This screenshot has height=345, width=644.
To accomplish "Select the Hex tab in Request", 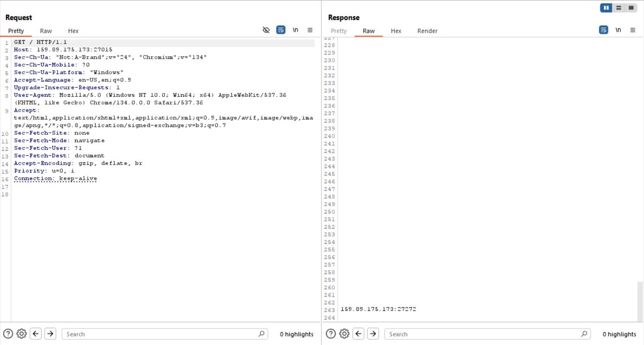I will (x=74, y=31).
